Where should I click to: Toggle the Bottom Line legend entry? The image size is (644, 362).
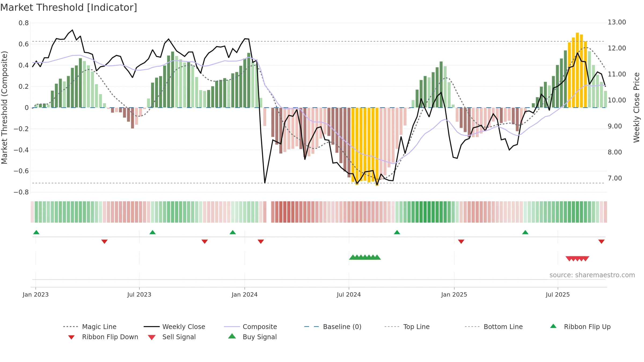494,327
